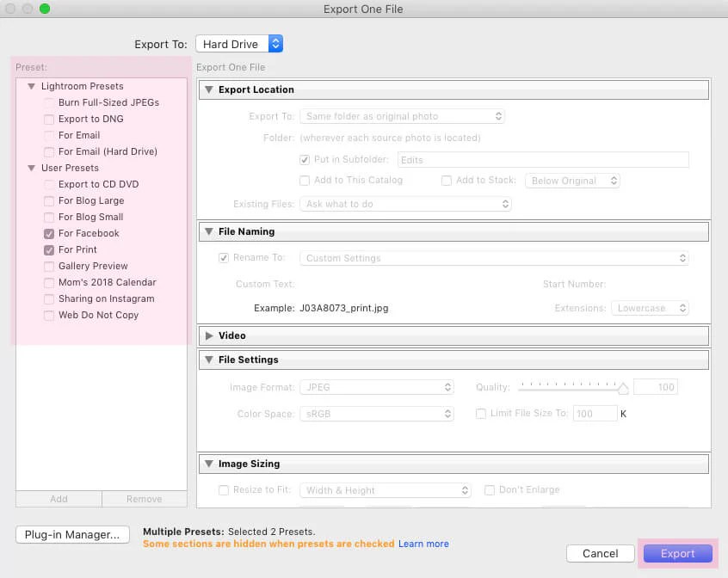Open Existing Files Ask what to do dropdown
This screenshot has width=728, height=578.
coord(406,204)
